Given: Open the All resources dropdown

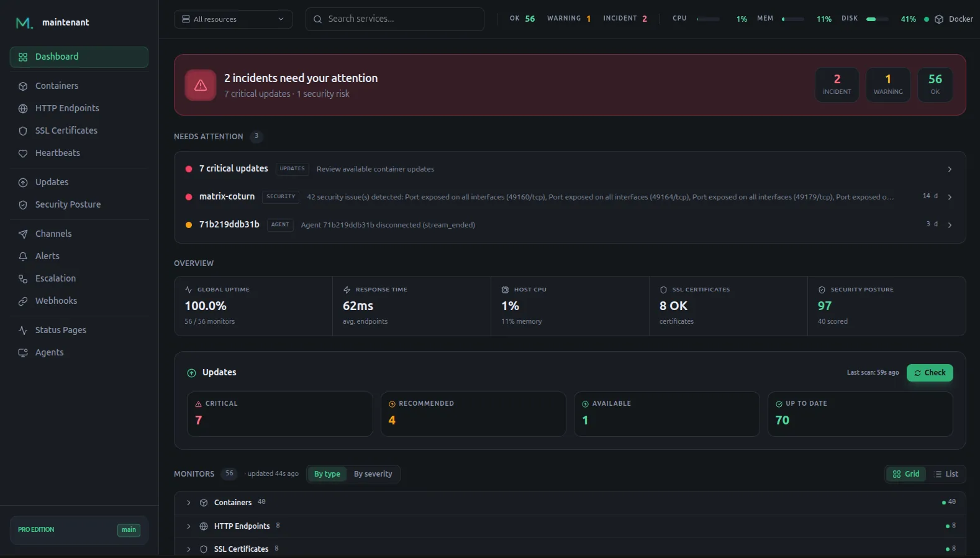Looking at the screenshot, I should click(x=233, y=19).
